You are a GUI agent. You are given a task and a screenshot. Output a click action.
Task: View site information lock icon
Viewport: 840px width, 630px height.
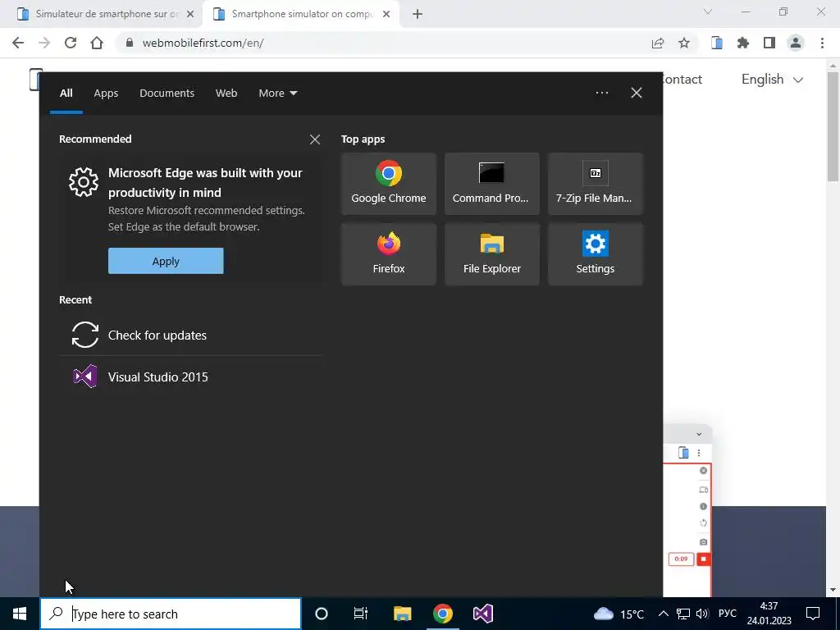(x=129, y=43)
